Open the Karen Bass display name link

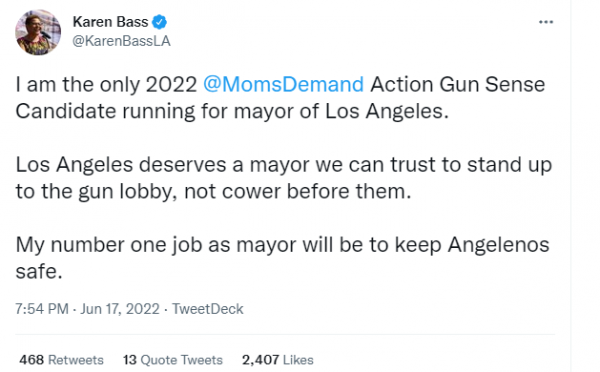(x=110, y=22)
